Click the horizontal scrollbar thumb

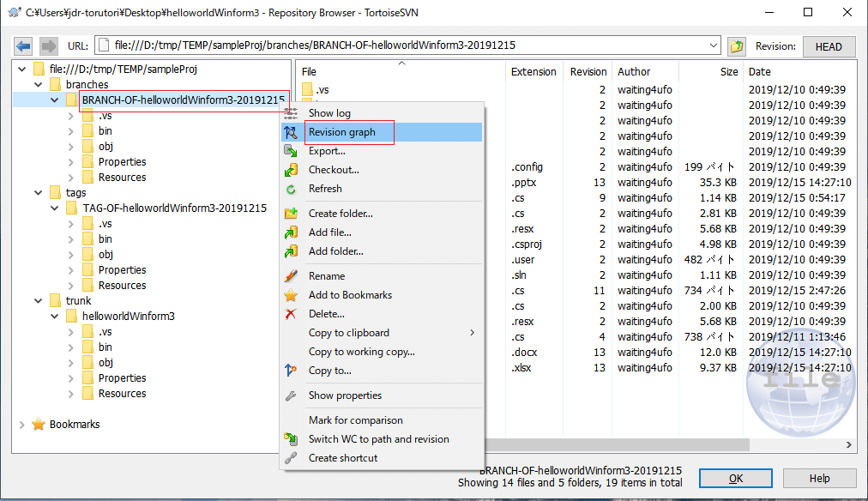point(617,445)
